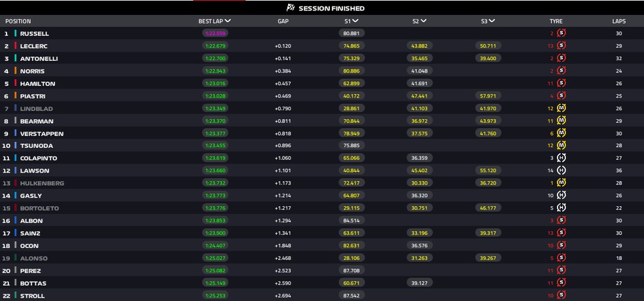
Task: Click Stroll's best lap 1:25.253
Action: point(215,296)
